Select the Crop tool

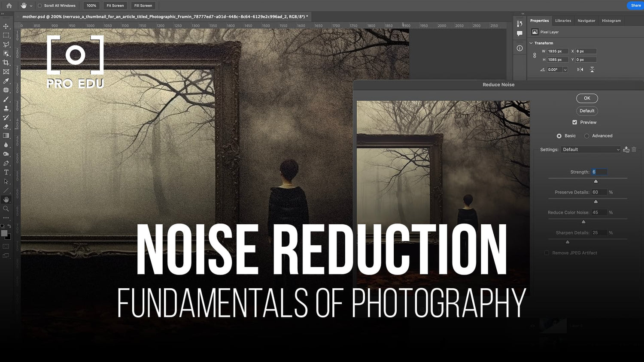click(6, 63)
